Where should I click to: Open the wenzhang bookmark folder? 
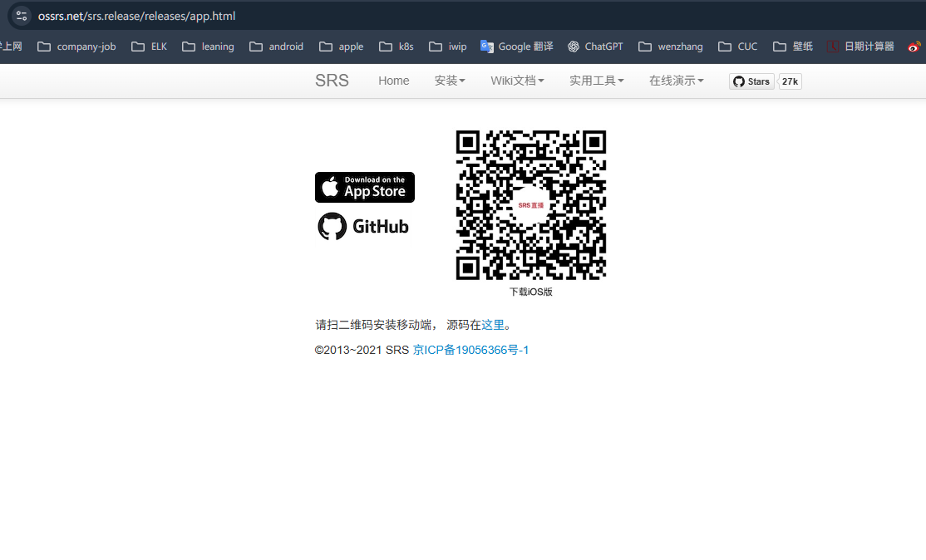[670, 47]
